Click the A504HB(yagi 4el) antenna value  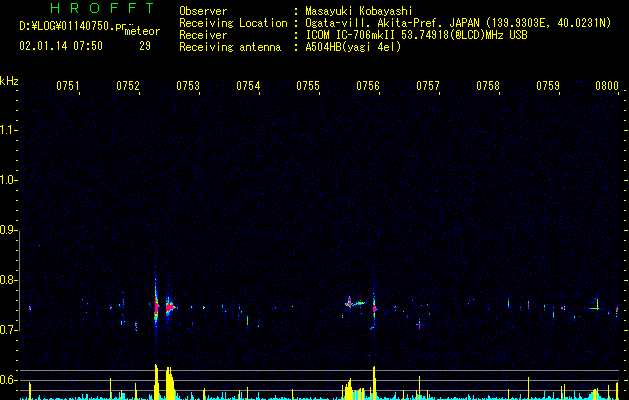[353, 47]
